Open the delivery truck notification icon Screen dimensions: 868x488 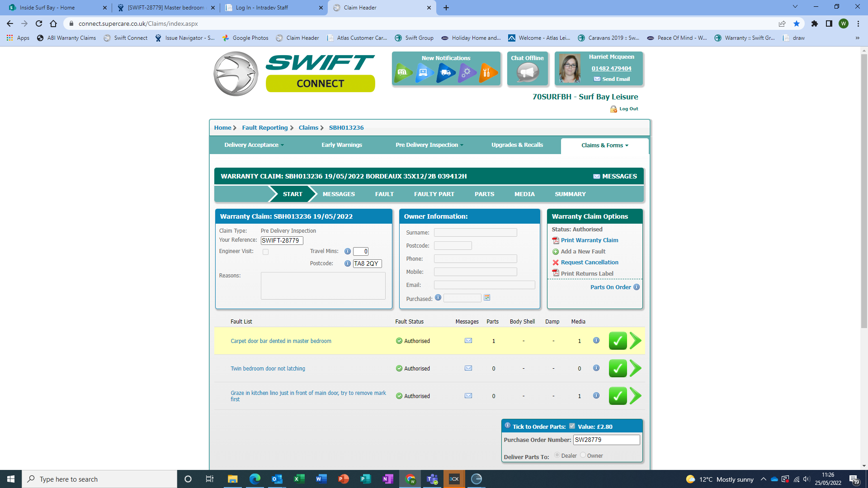[445, 72]
